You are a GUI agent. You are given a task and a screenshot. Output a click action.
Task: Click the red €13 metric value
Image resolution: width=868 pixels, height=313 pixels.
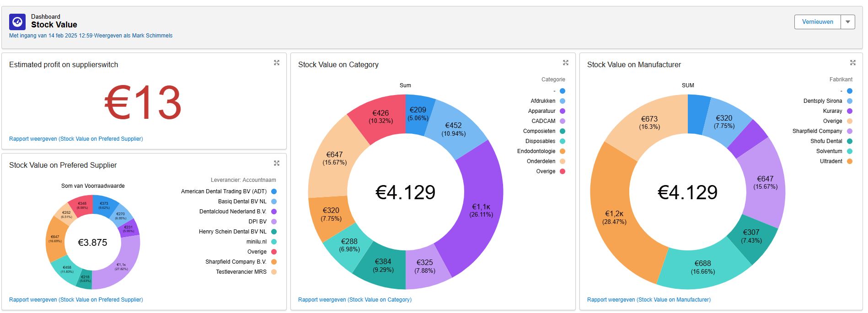(143, 103)
